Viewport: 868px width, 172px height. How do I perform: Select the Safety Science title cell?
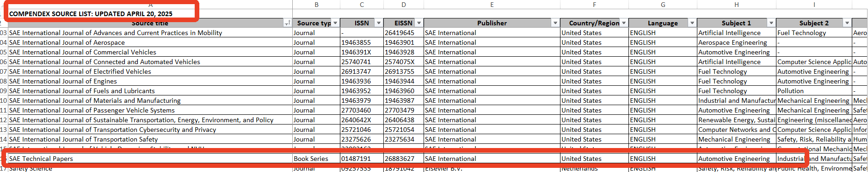[150, 168]
